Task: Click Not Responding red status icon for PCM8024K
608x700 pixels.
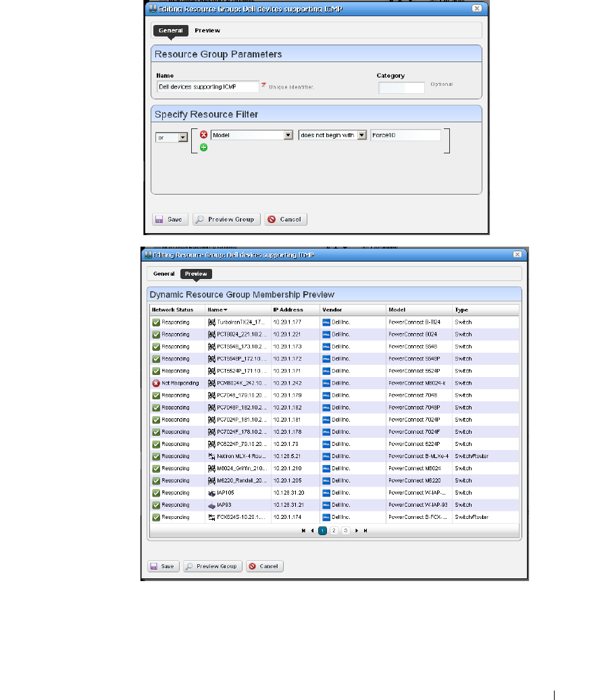Action: pyautogui.click(x=156, y=383)
